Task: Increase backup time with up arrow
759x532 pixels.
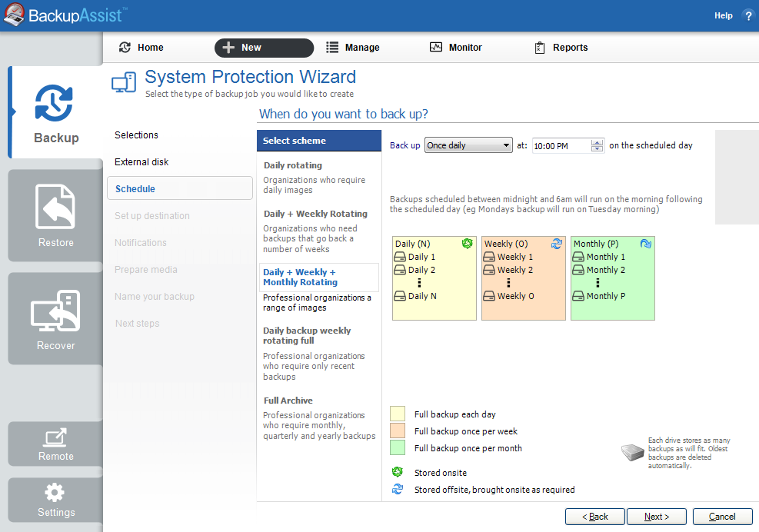Action: pyautogui.click(x=598, y=142)
